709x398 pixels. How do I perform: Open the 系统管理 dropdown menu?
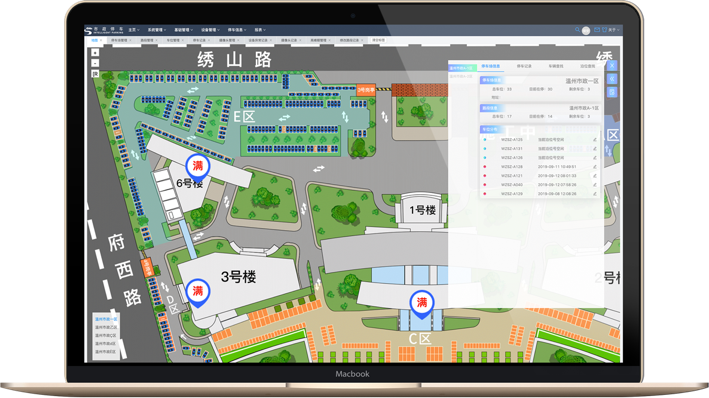pyautogui.click(x=157, y=30)
